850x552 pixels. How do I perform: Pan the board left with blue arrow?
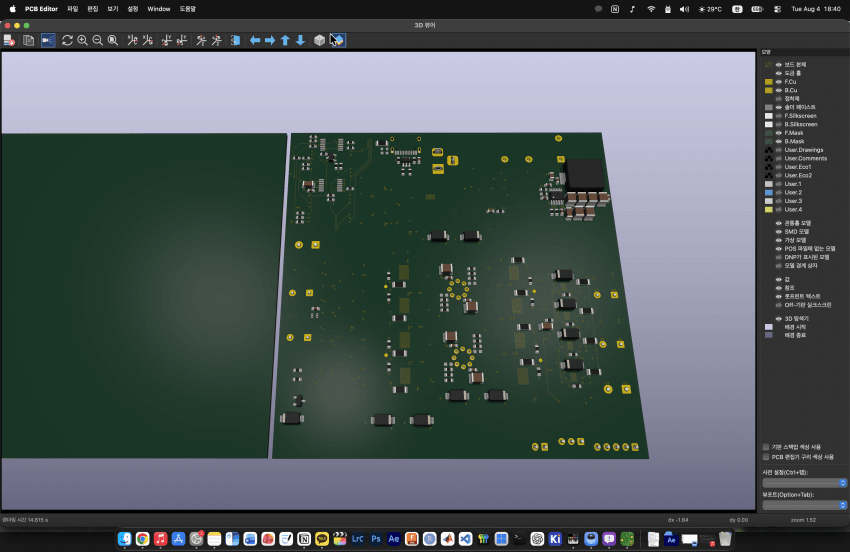tap(255, 40)
